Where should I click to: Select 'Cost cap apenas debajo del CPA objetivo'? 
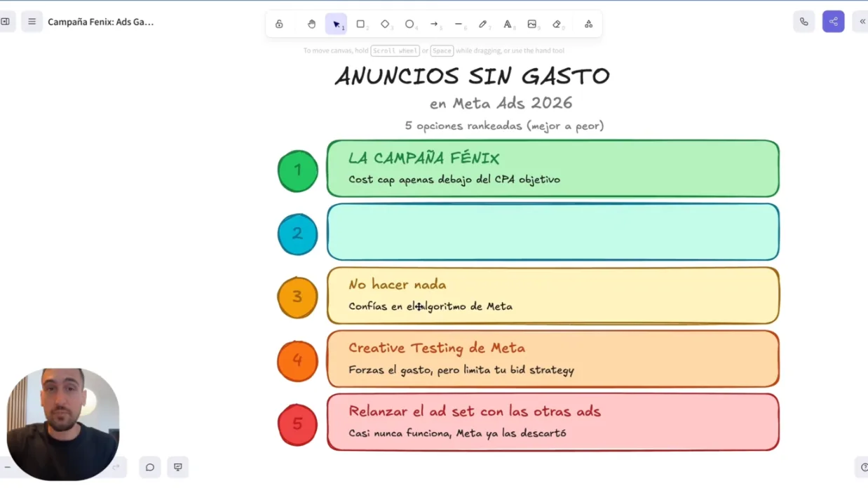coord(454,179)
